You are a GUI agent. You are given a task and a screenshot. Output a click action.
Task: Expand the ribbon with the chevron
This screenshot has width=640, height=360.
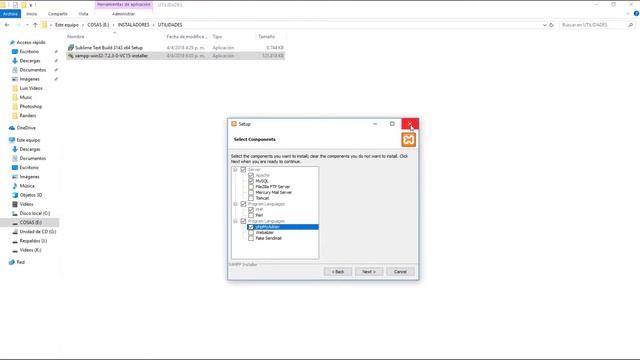coord(628,14)
